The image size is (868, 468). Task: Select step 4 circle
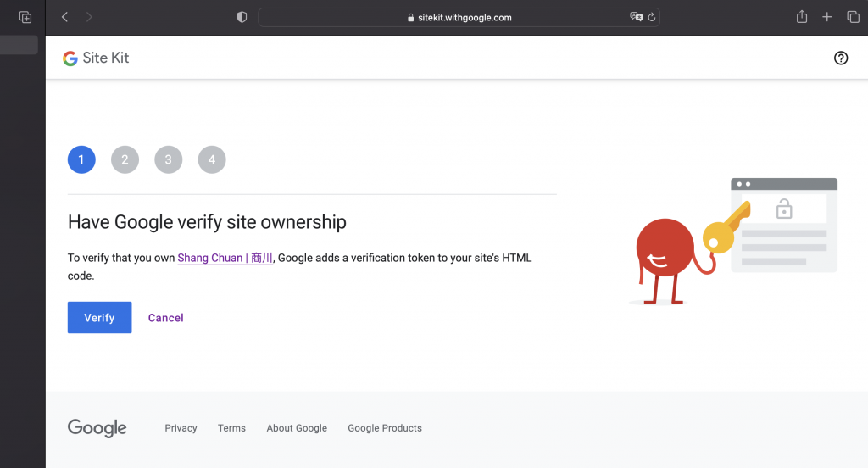[x=212, y=159]
